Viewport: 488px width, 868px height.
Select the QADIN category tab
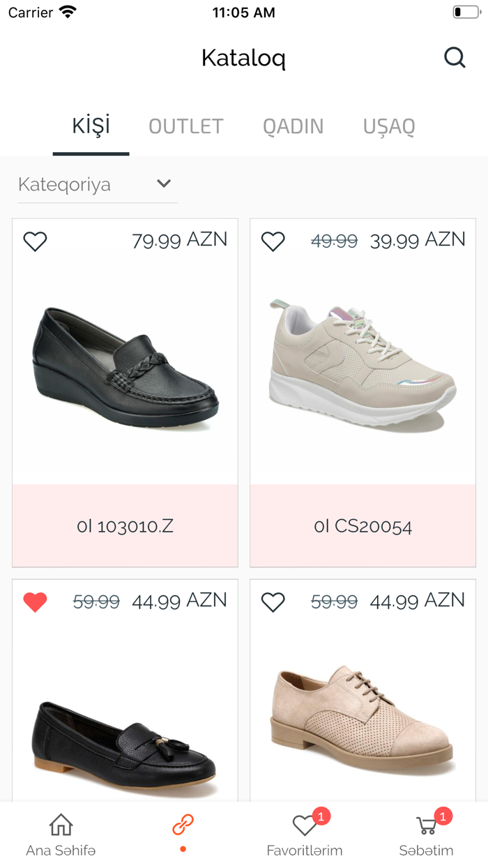[x=293, y=126]
